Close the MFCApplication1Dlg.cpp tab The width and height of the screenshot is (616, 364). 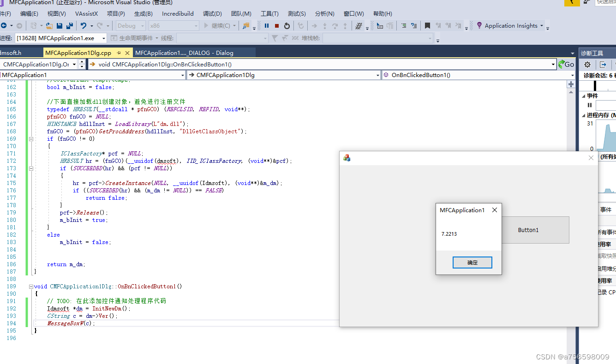click(x=128, y=53)
